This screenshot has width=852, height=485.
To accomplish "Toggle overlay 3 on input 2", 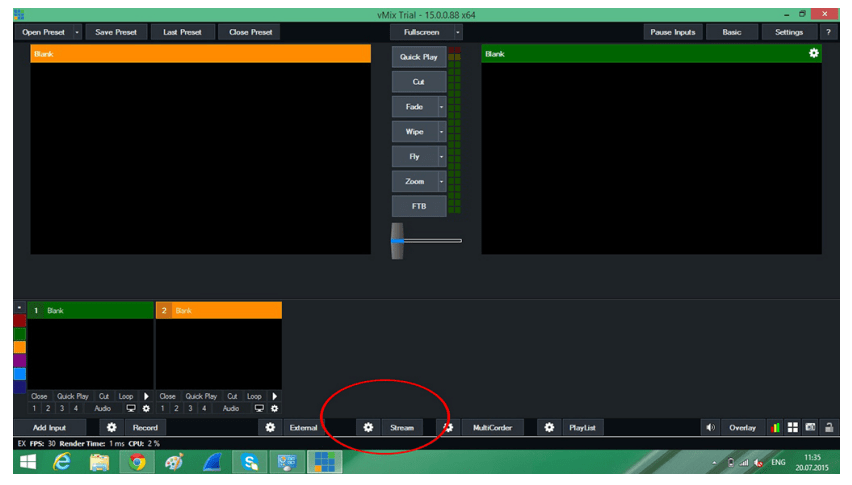I will (x=190, y=408).
